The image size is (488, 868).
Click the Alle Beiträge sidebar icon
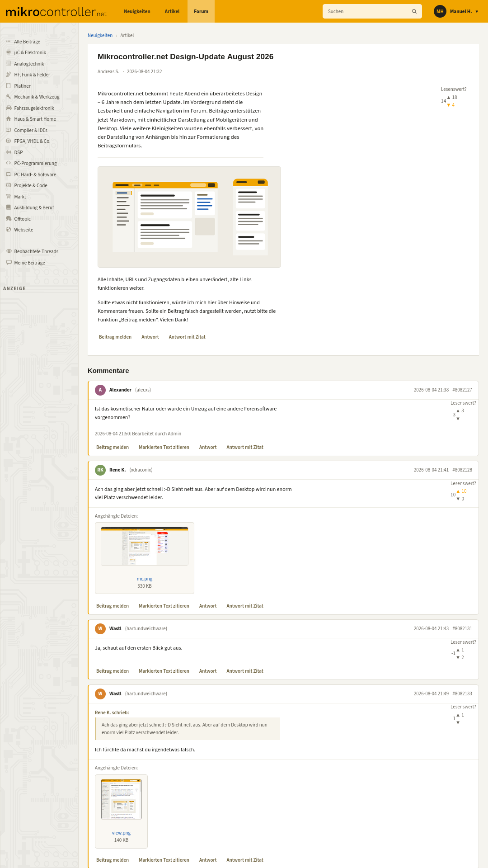pyautogui.click(x=8, y=42)
